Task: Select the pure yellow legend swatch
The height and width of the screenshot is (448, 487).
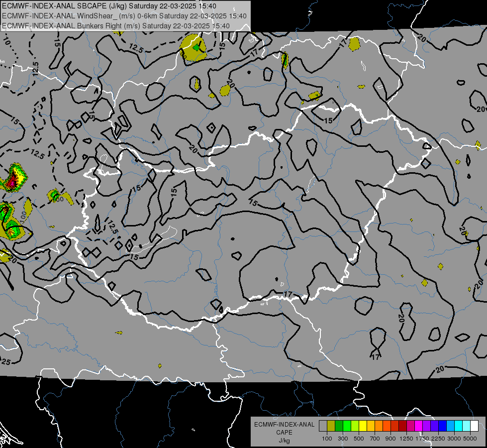Action: tap(363, 426)
